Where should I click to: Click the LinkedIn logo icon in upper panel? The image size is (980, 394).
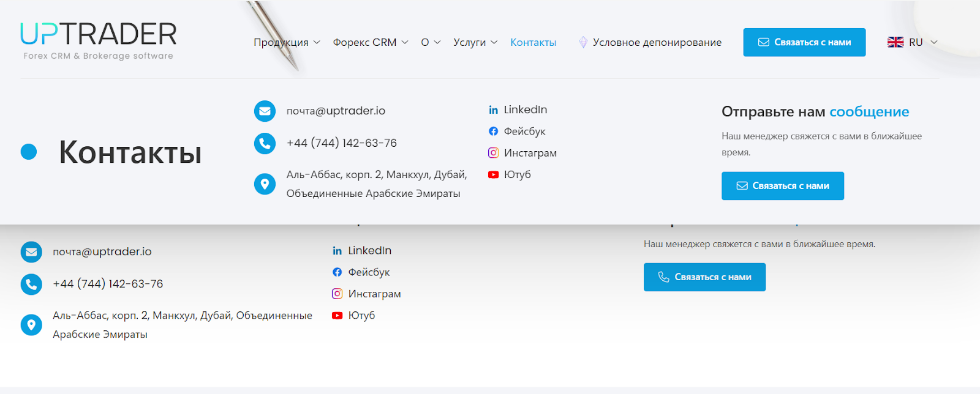click(493, 110)
